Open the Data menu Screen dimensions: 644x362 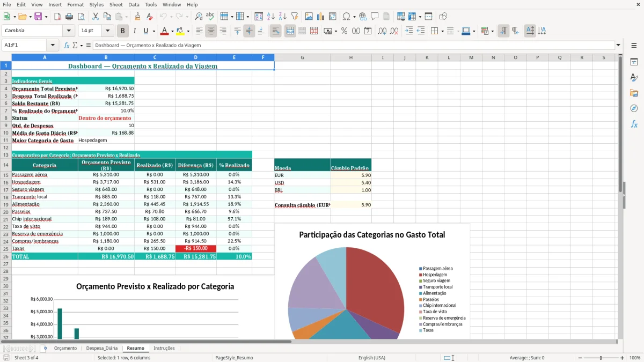(134, 4)
